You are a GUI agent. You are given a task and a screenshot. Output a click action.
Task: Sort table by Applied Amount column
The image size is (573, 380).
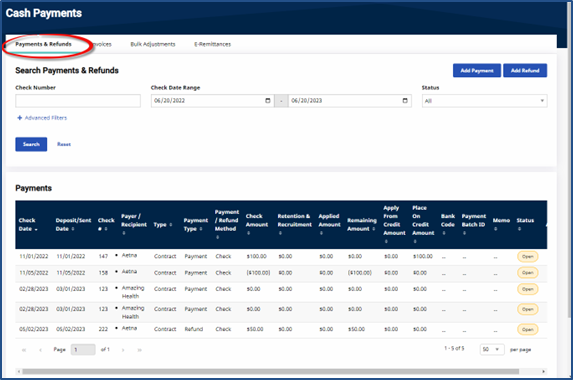point(329,224)
